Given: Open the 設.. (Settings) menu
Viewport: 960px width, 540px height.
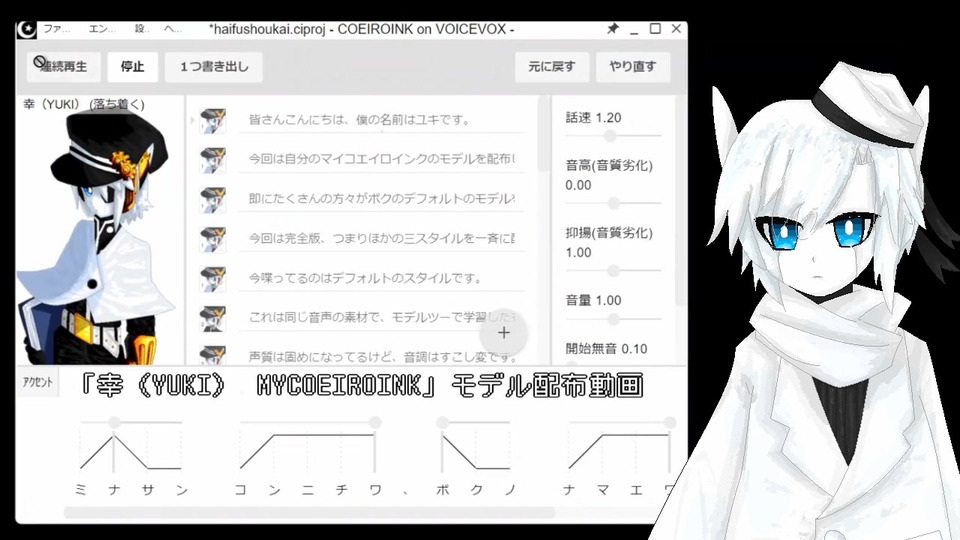Looking at the screenshot, I should [142, 29].
